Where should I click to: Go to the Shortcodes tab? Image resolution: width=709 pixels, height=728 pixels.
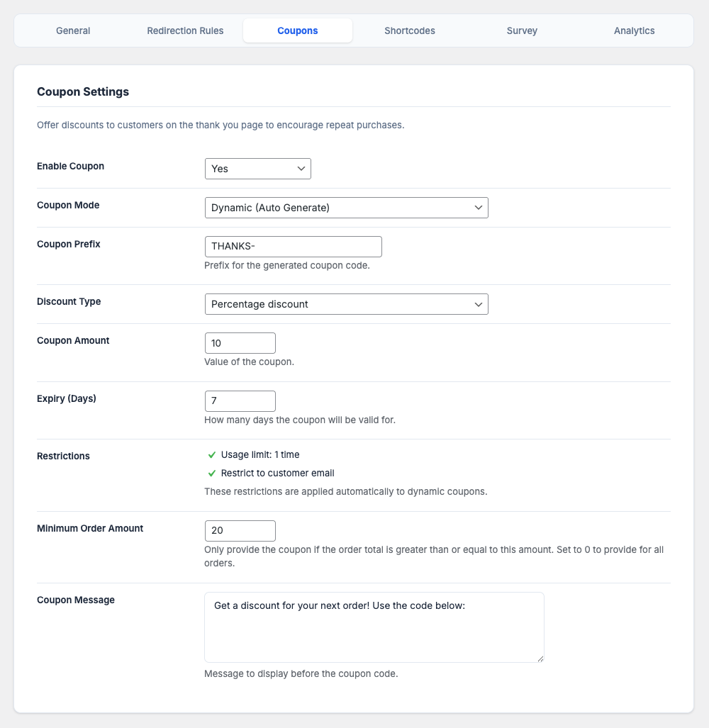pyautogui.click(x=410, y=31)
